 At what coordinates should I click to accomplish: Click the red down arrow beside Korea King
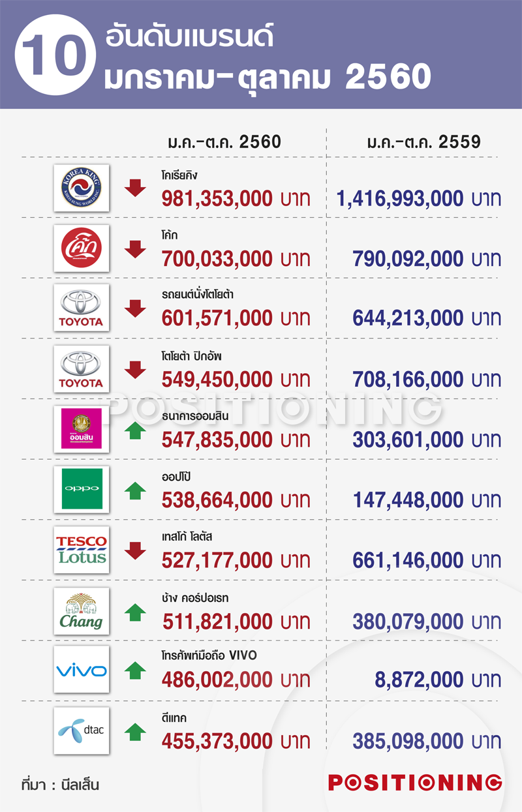tap(135, 188)
